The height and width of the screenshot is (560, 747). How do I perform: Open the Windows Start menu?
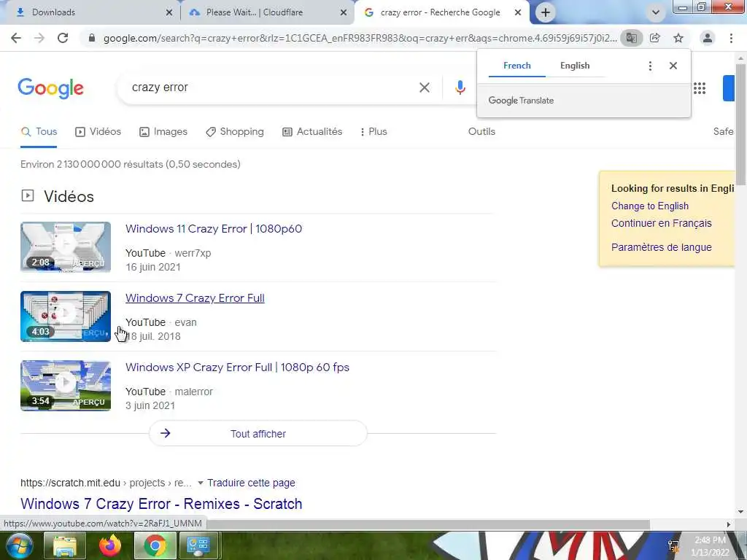(18, 545)
